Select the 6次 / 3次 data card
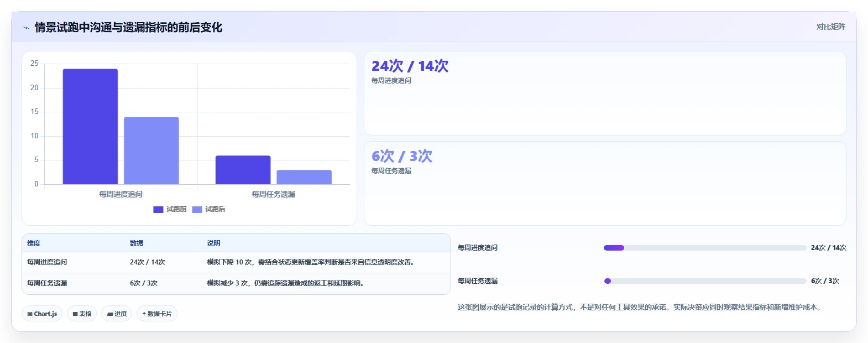The image size is (868, 343). coord(605,183)
